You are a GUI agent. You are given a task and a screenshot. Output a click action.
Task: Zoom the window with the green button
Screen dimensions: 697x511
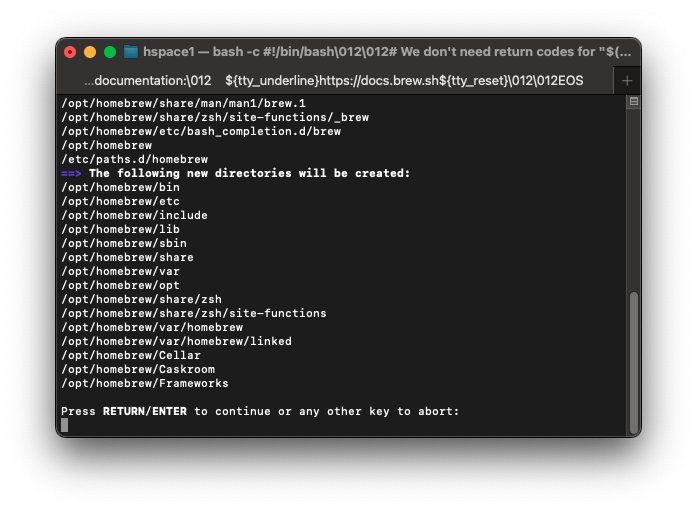[110, 52]
